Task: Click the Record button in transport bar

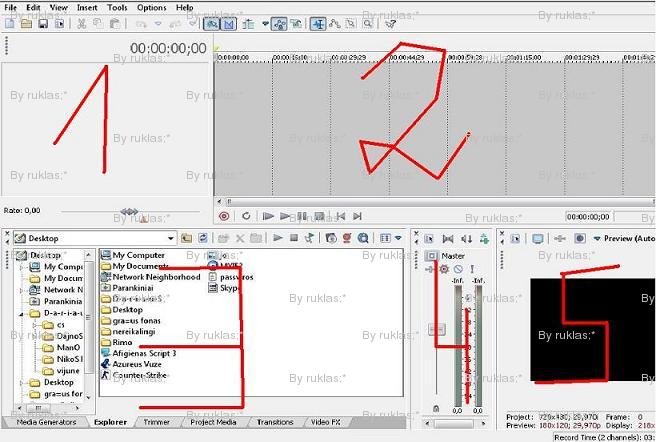Action: 224,216
